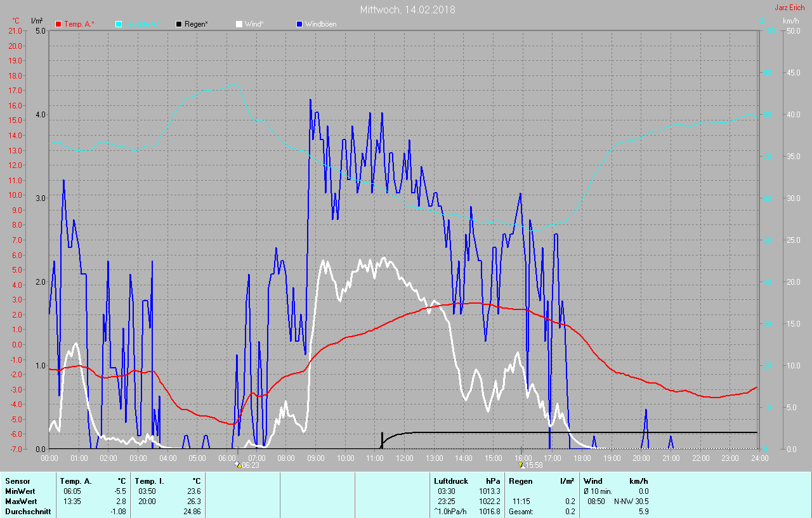Click the sunset marker at 15:58
The height and width of the screenshot is (518, 812).
tap(521, 465)
